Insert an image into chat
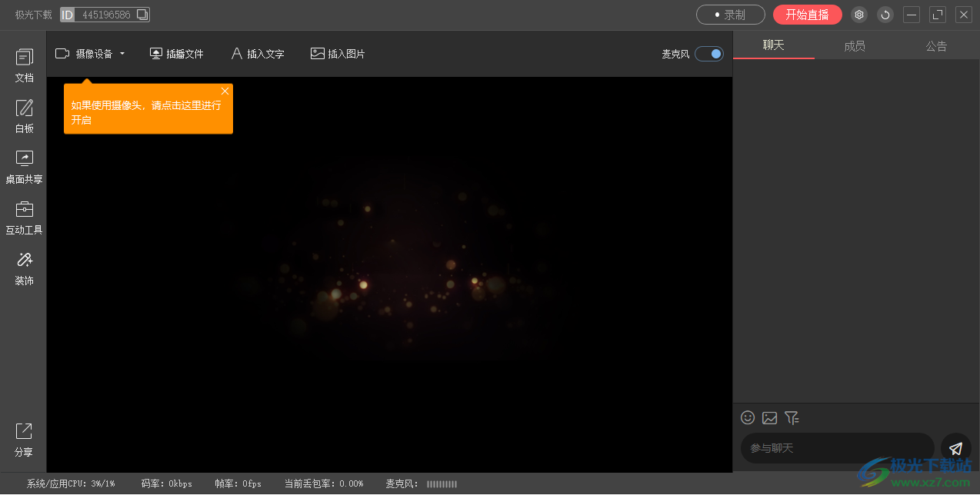The width and height of the screenshot is (980, 495). point(769,417)
